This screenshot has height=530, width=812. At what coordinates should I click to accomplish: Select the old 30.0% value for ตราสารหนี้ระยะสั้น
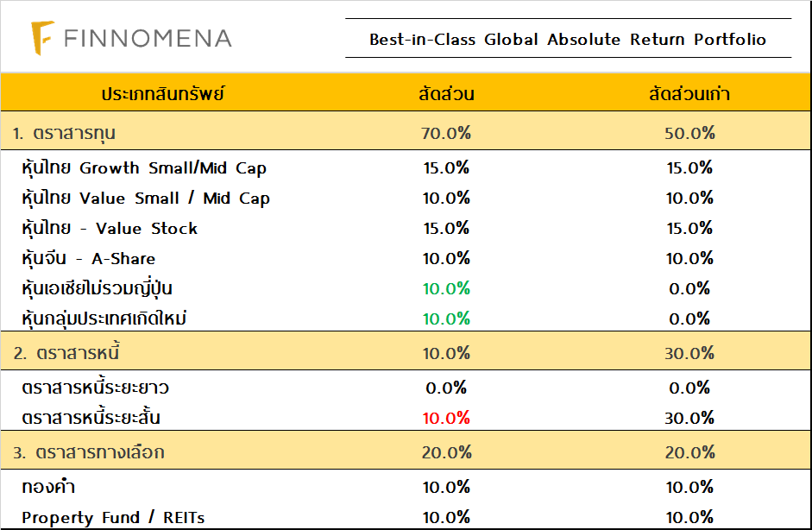pos(689,418)
